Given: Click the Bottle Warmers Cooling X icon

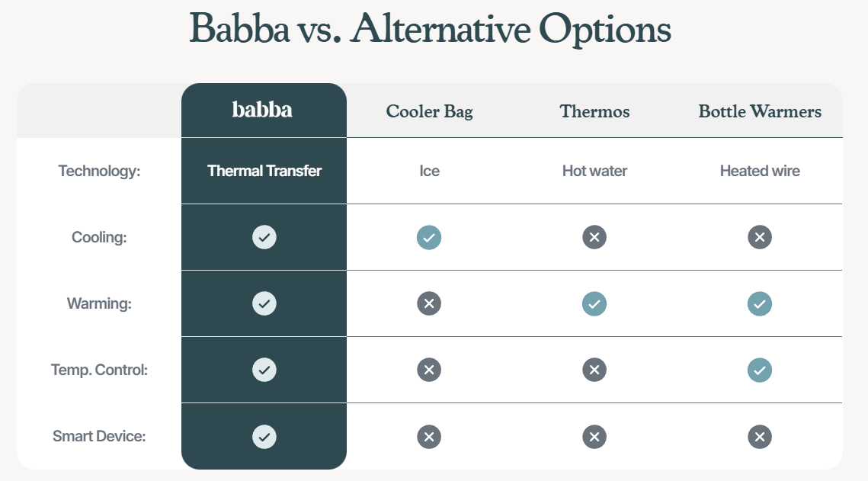Looking at the screenshot, I should tap(760, 237).
